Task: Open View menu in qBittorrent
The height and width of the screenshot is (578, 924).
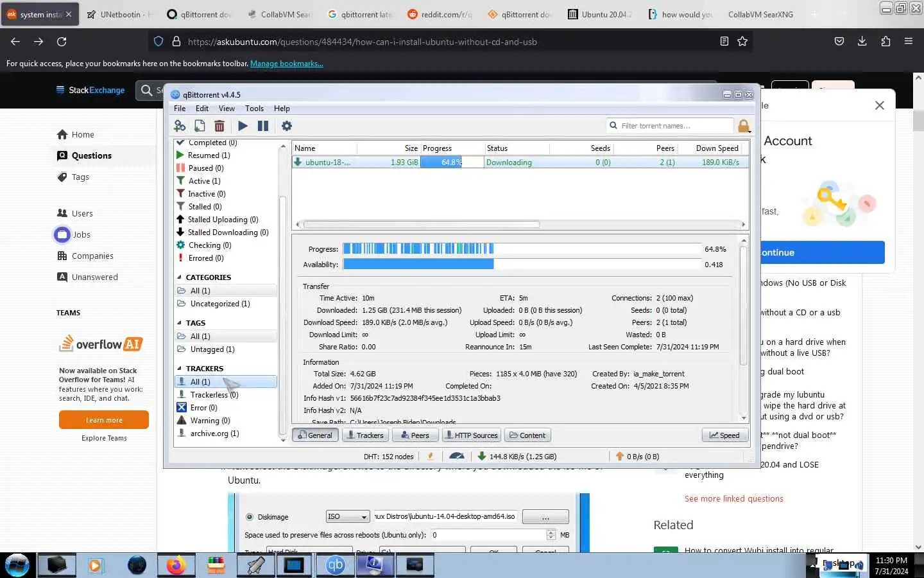Action: click(x=227, y=109)
